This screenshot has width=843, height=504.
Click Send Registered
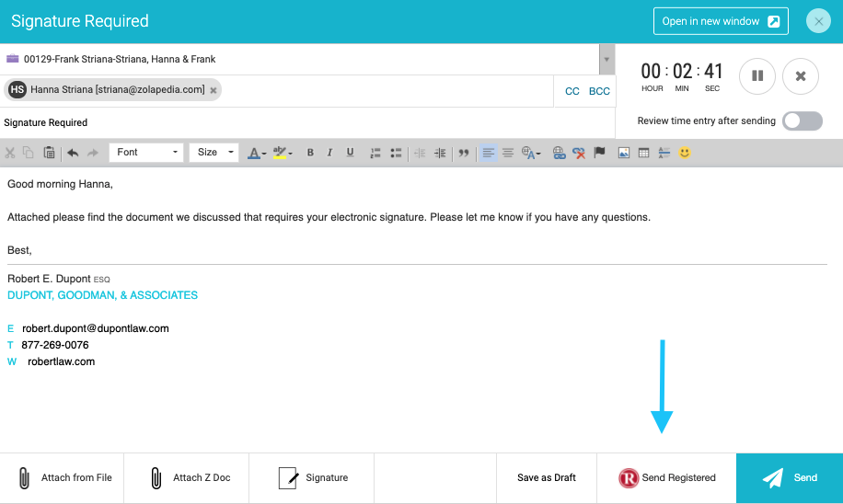[666, 477]
